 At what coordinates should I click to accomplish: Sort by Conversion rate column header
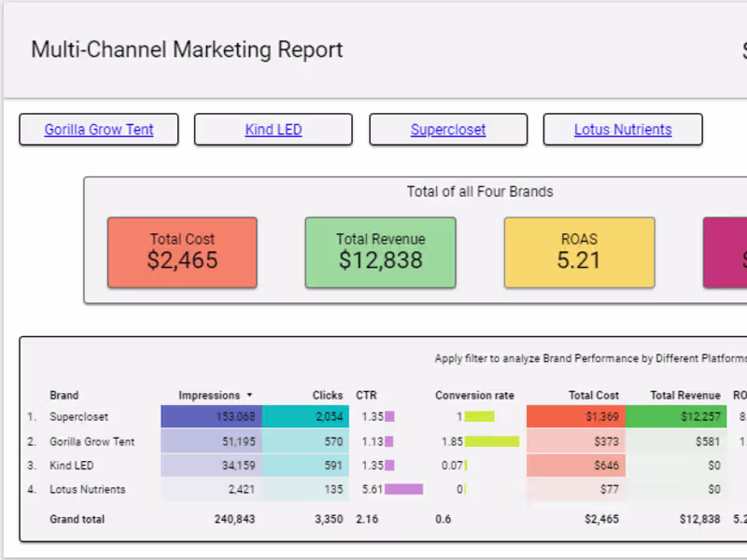(474, 395)
